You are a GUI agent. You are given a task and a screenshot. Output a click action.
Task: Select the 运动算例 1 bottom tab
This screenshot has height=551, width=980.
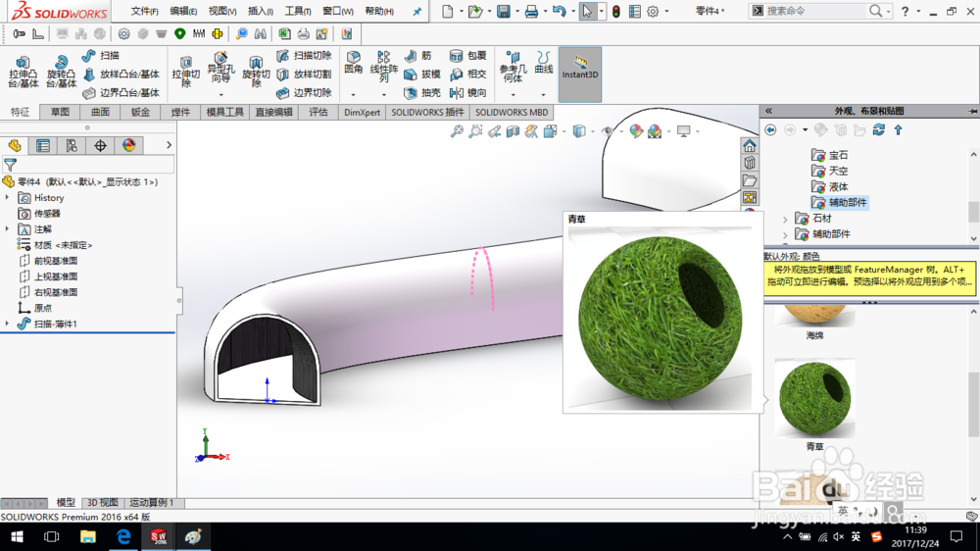pyautogui.click(x=151, y=502)
